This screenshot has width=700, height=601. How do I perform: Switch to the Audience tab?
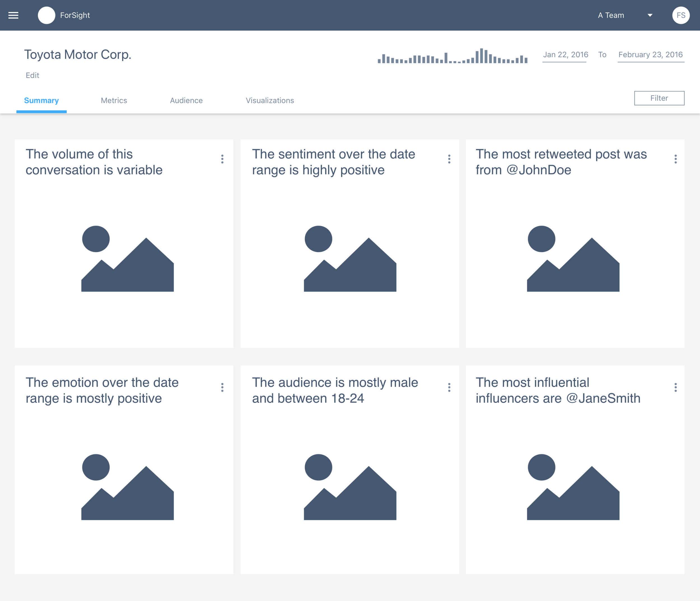[x=186, y=100]
